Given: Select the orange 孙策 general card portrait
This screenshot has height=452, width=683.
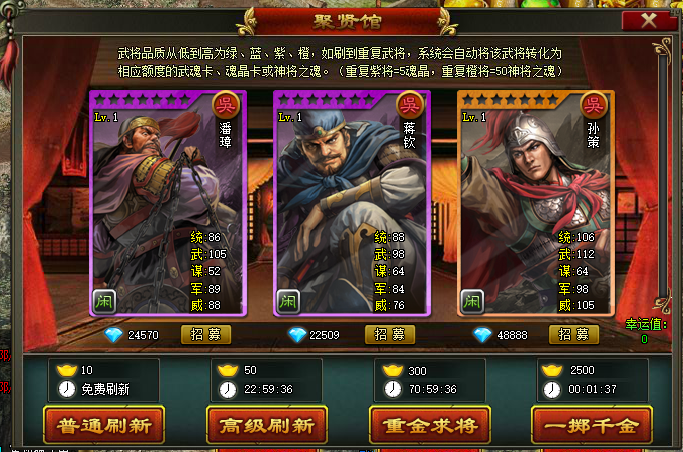Looking at the screenshot, I should point(536,203).
